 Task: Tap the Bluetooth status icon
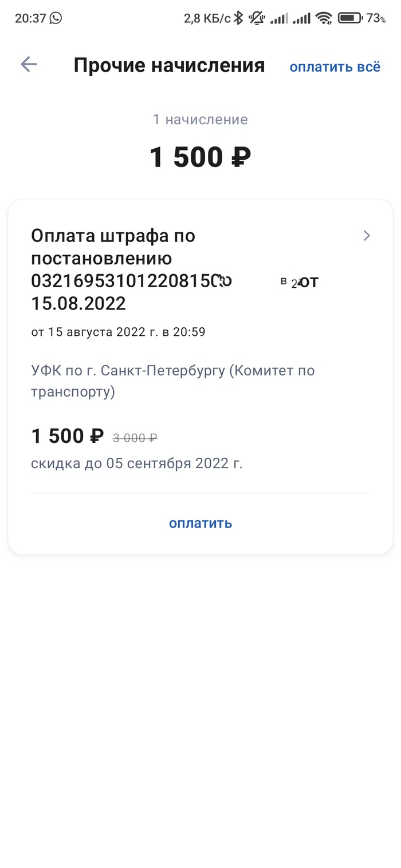point(238,18)
